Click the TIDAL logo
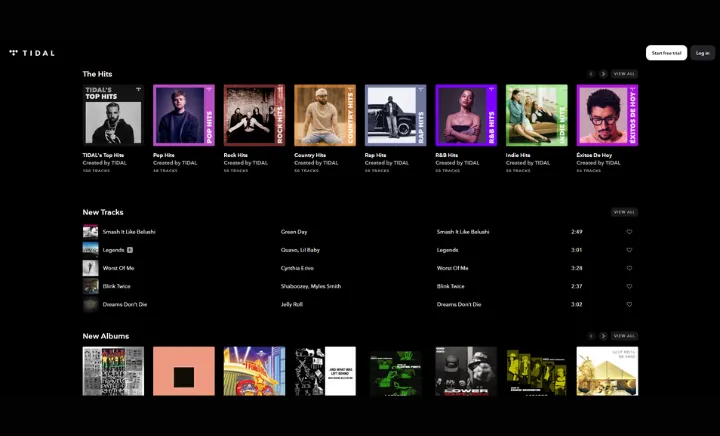720x436 pixels. [x=32, y=53]
